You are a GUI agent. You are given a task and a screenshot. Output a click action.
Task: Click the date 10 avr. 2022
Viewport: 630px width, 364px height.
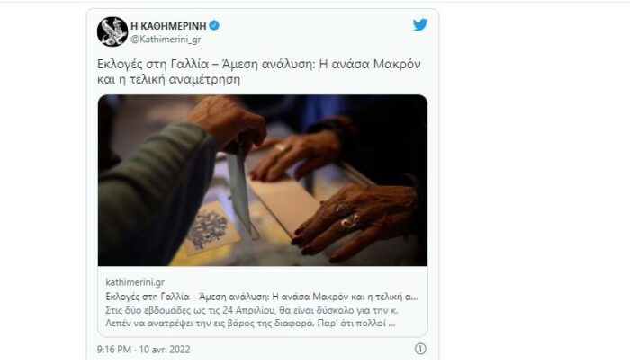click(165, 349)
